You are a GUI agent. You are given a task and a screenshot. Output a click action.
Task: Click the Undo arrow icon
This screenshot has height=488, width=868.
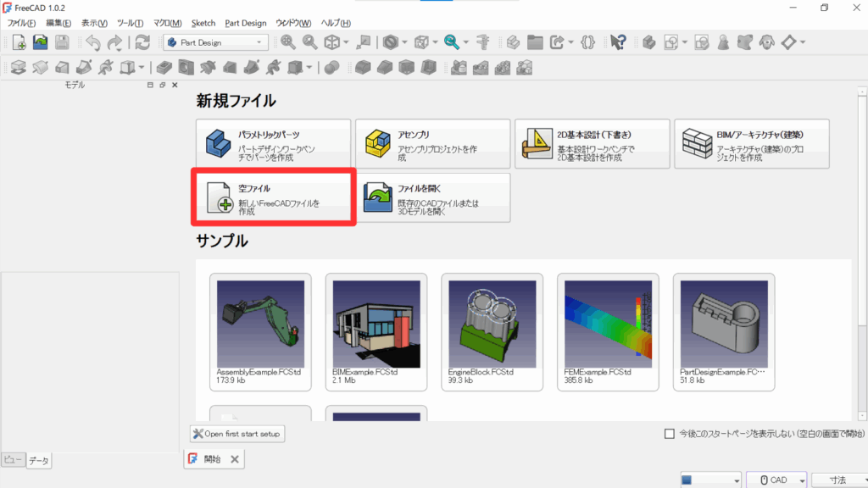tap(92, 42)
